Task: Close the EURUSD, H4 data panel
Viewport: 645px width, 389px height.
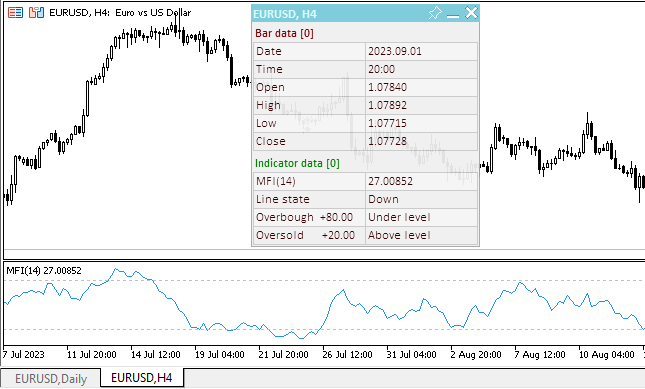Action: tap(471, 13)
